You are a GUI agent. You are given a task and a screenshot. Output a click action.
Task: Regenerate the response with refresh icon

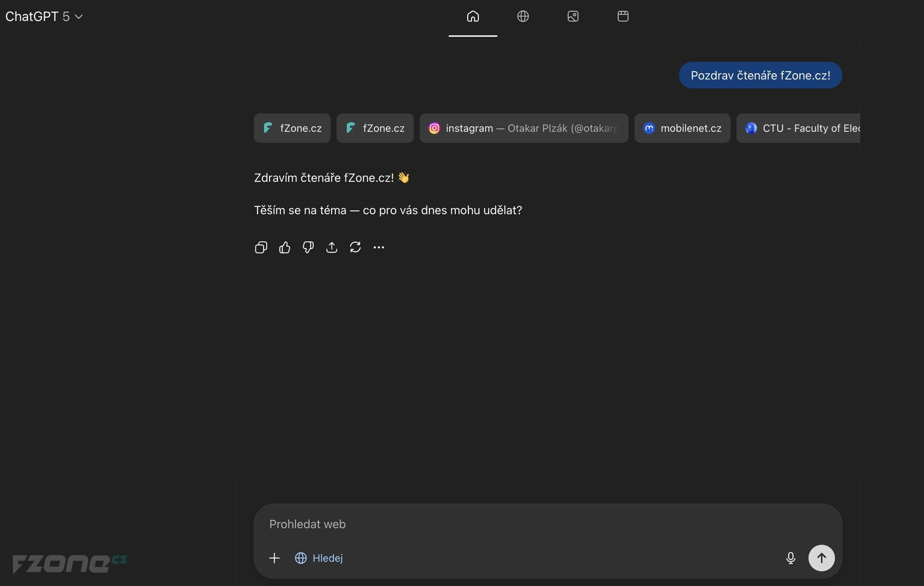point(355,247)
